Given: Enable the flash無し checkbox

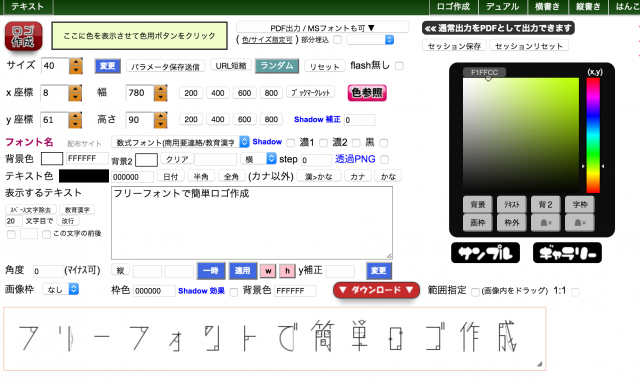Looking at the screenshot, I should click(x=399, y=66).
